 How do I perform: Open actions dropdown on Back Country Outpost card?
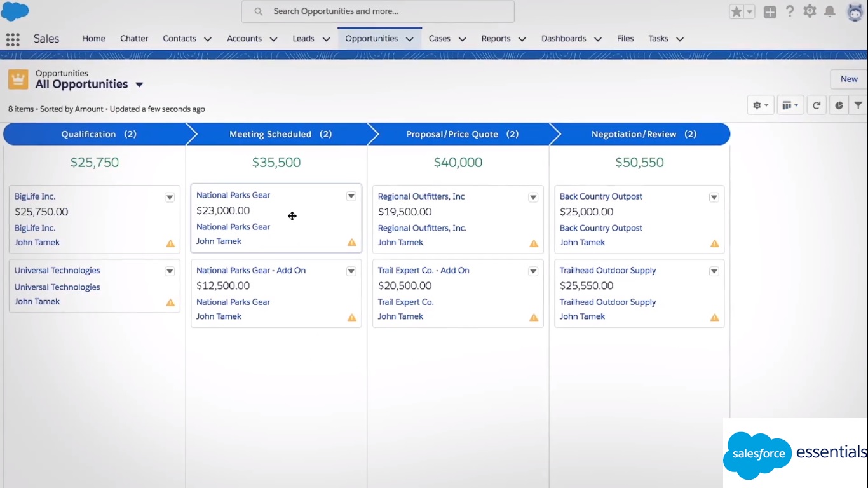[x=714, y=197]
